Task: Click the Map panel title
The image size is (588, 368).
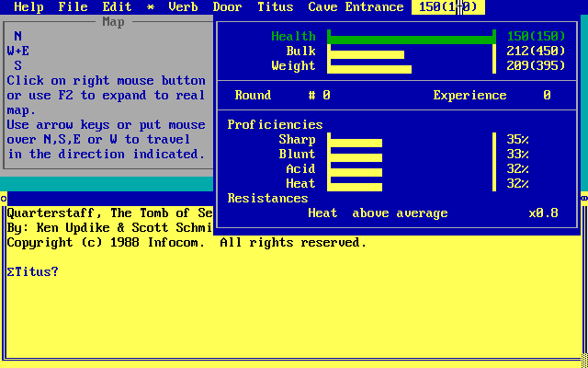Action: pos(113,22)
